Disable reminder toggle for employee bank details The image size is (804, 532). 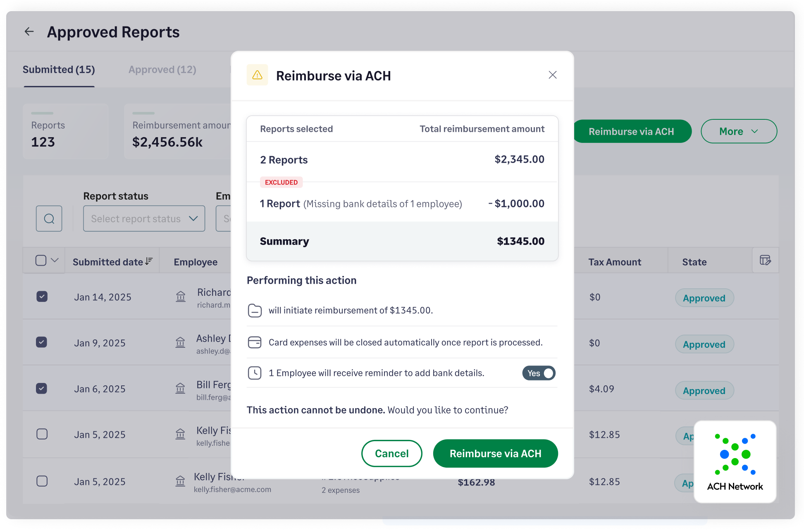tap(539, 373)
